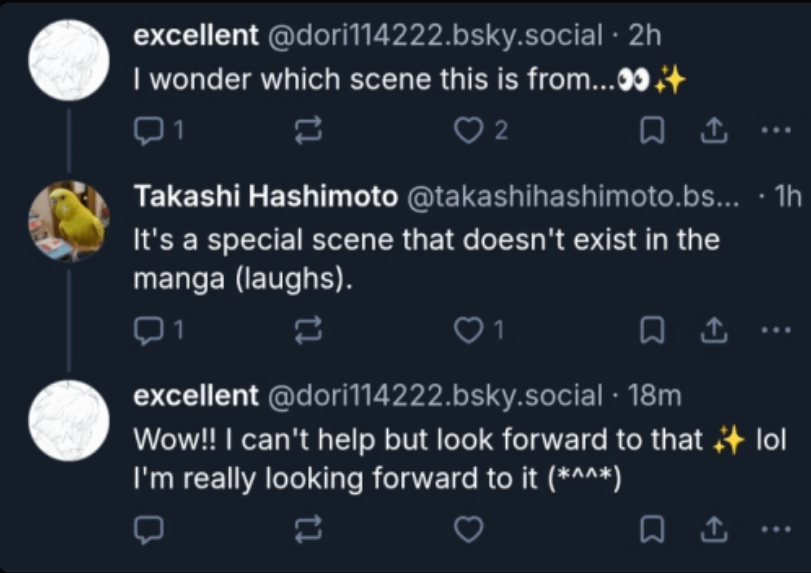Open more options on Takashi Hashimoto's post
Viewport: 811px width, 573px height.
click(776, 330)
